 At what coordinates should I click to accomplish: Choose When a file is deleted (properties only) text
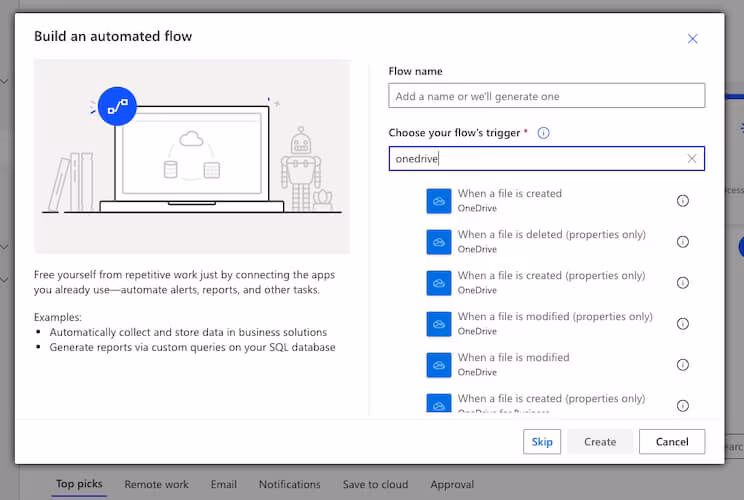pos(551,234)
